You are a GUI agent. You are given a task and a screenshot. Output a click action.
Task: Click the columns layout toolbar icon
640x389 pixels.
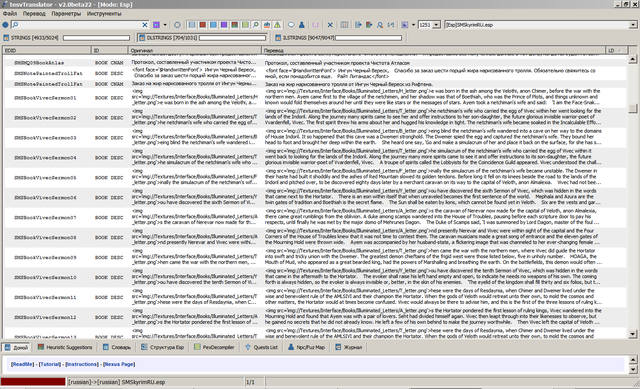pyautogui.click(x=344, y=25)
